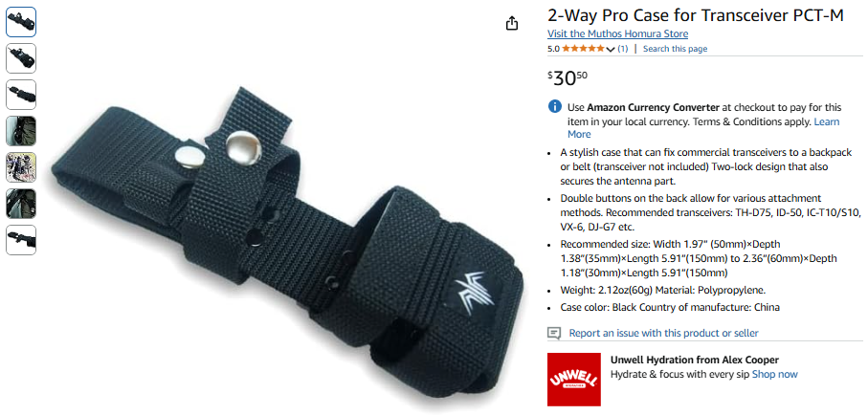Visit the Muthos Homura Store link
The width and height of the screenshot is (868, 415).
coord(618,33)
